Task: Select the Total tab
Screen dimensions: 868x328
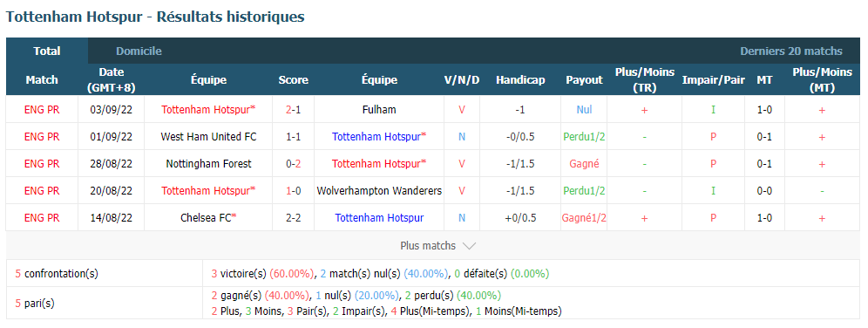Action: [x=47, y=51]
